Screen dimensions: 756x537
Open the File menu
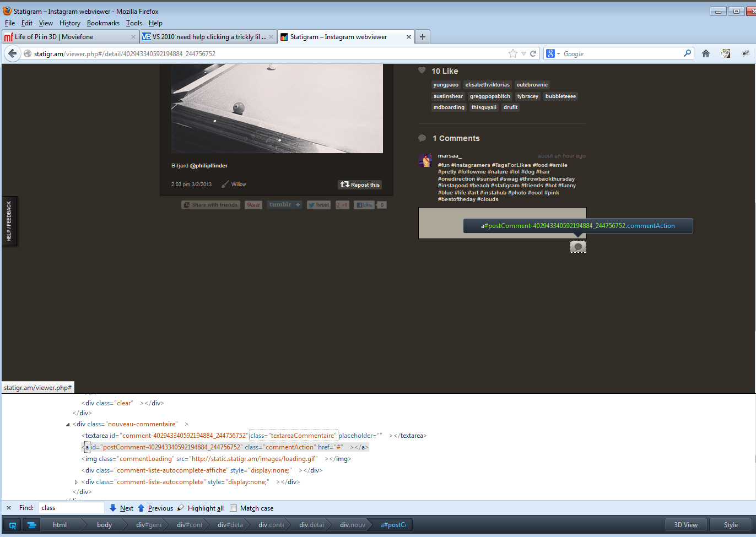pos(10,23)
